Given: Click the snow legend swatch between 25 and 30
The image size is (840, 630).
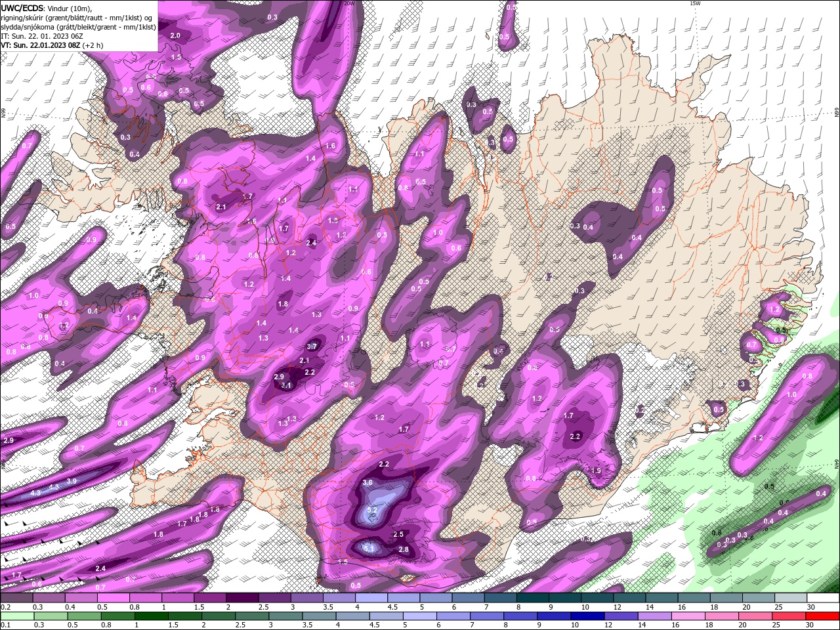Looking at the screenshot, I should click(x=789, y=598).
